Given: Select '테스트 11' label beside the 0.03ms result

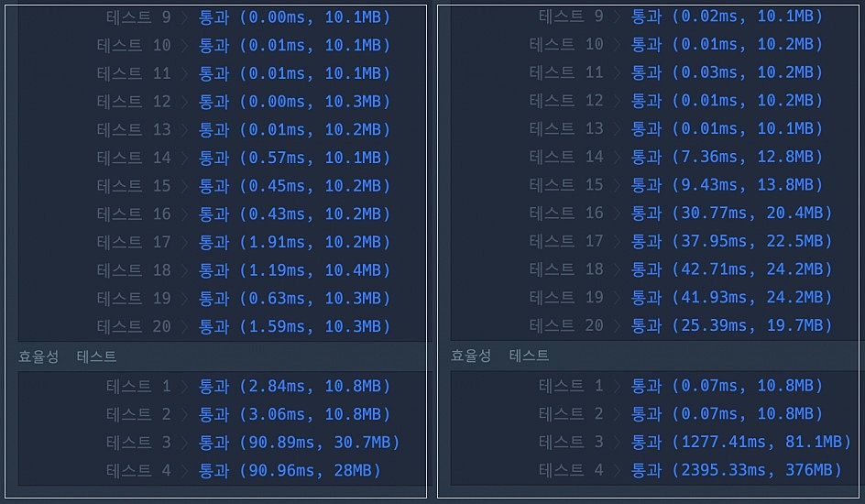Looking at the screenshot, I should [x=566, y=72].
